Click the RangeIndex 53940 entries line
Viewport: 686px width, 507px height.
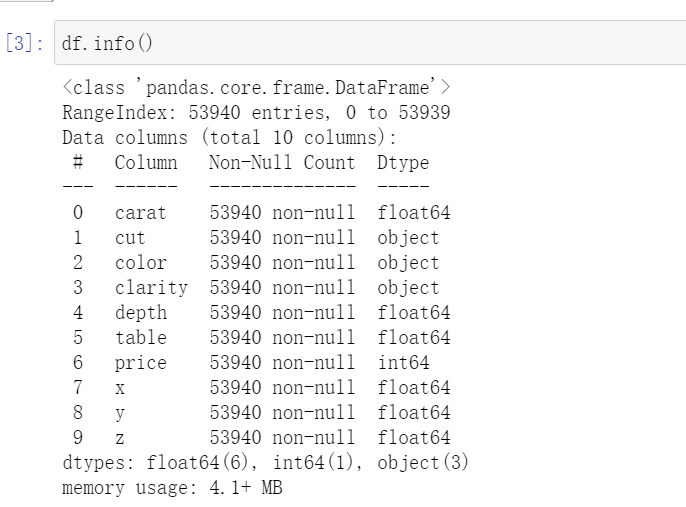coord(255,113)
